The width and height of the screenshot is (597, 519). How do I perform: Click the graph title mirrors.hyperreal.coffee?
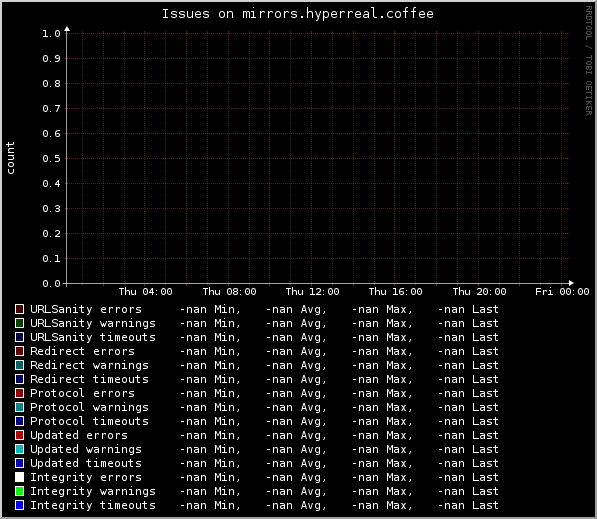click(x=338, y=14)
